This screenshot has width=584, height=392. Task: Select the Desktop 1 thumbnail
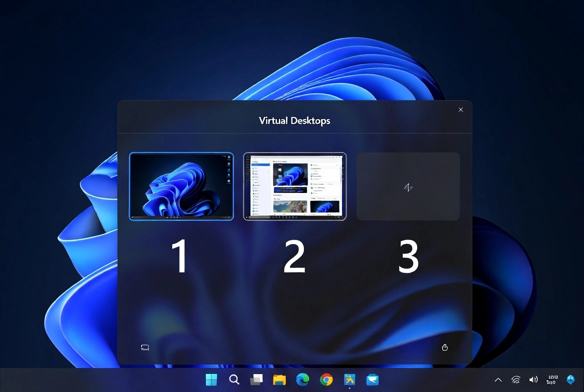coord(181,186)
